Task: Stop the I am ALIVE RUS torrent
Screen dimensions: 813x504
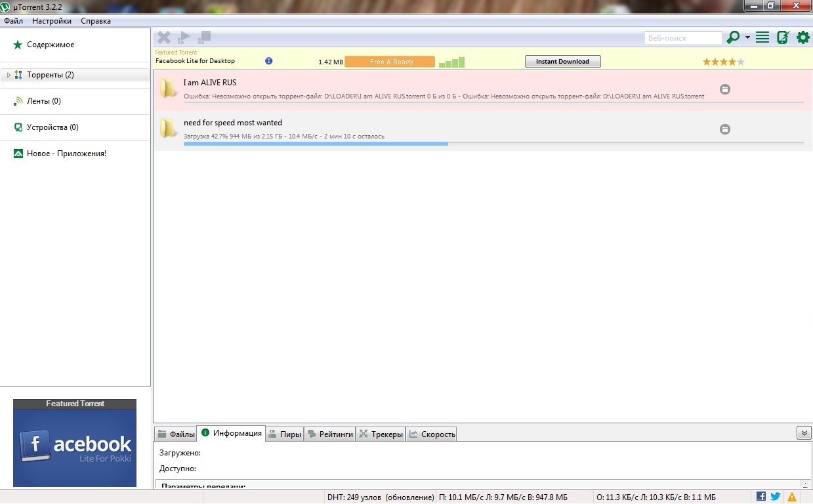Action: (725, 89)
